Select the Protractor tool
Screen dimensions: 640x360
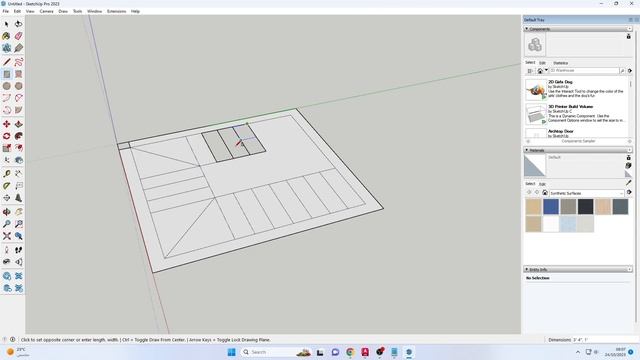7,186
